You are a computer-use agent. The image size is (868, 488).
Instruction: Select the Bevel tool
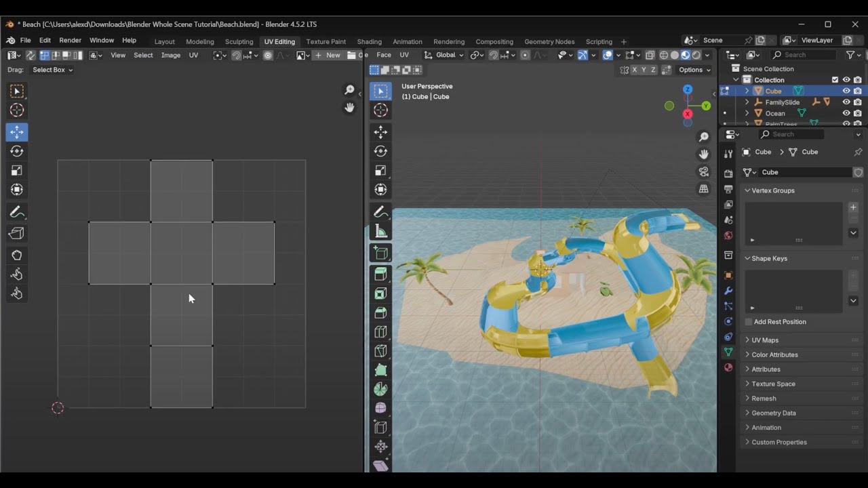point(380,312)
